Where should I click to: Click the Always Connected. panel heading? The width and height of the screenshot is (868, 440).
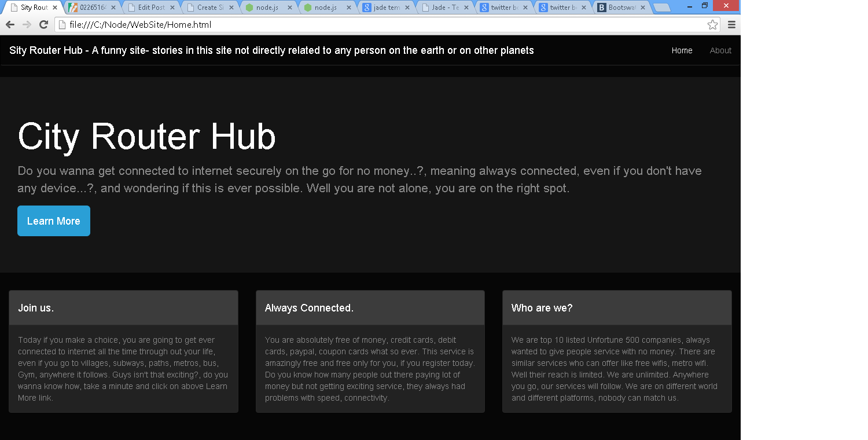tap(309, 308)
